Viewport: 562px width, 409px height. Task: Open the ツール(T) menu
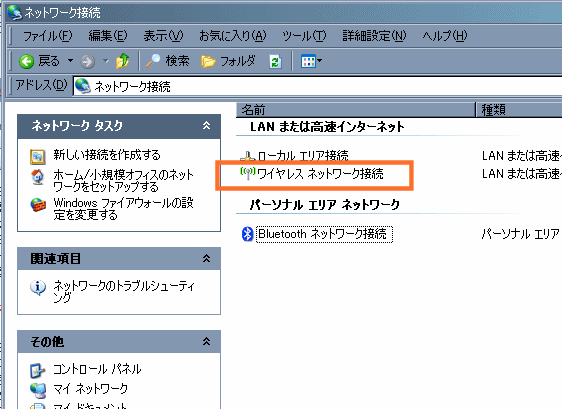tap(304, 36)
